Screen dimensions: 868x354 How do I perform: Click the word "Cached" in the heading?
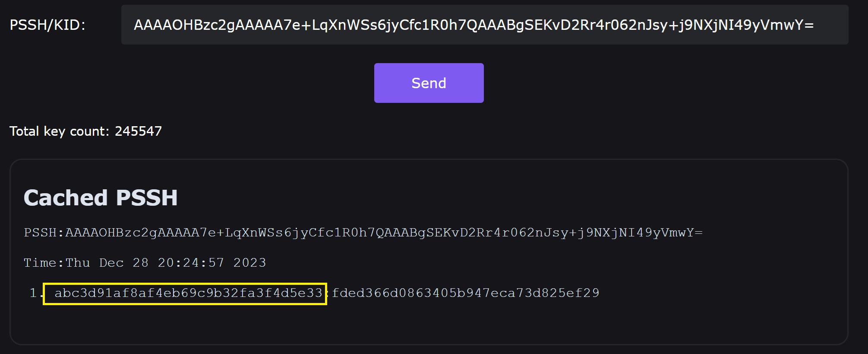tap(65, 198)
